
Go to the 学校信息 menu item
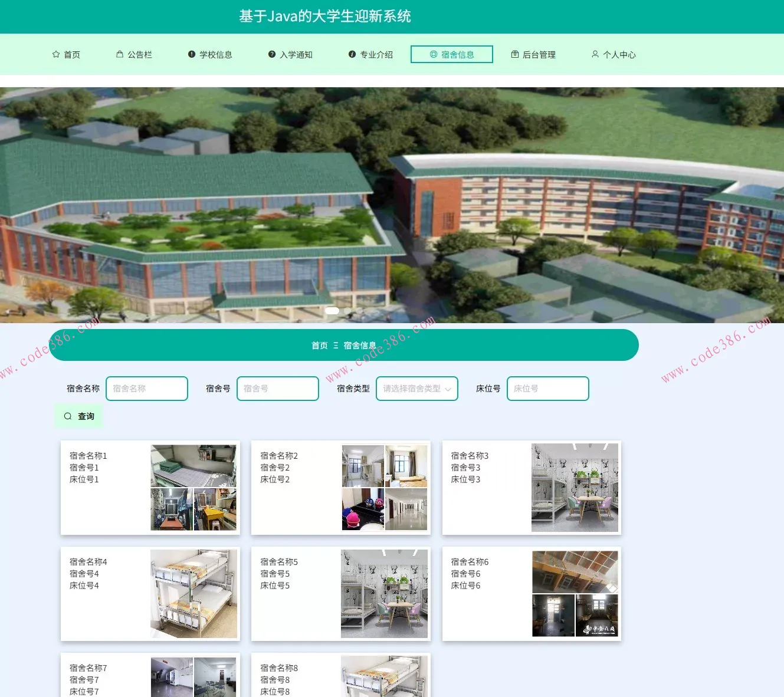(x=210, y=54)
